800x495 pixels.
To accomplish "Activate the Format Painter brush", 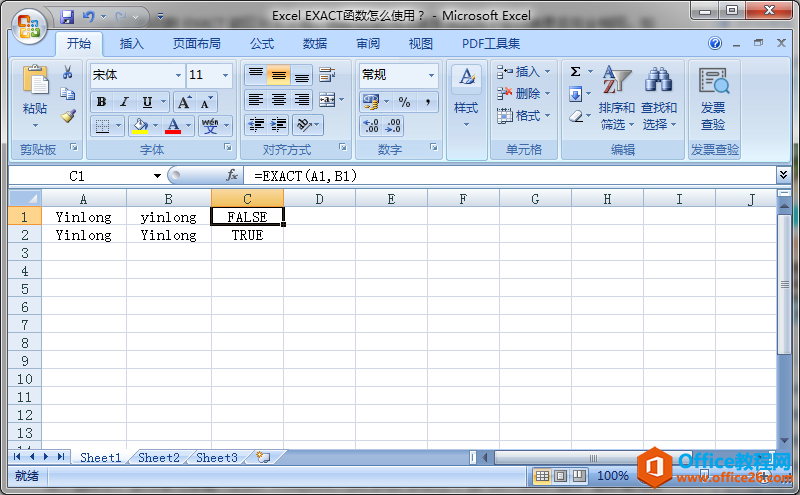I will pos(68,116).
